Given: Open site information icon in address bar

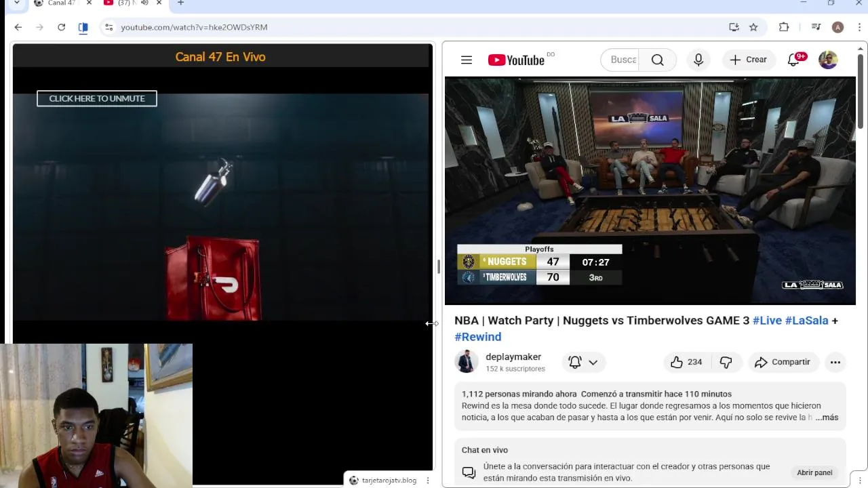Looking at the screenshot, I should coord(108,27).
